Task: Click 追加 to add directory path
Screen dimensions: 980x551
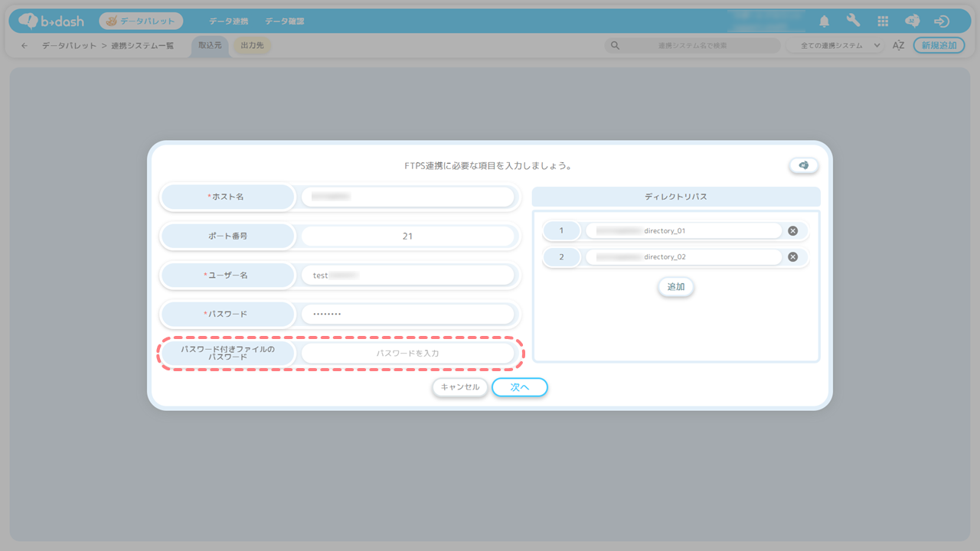Action: click(675, 287)
